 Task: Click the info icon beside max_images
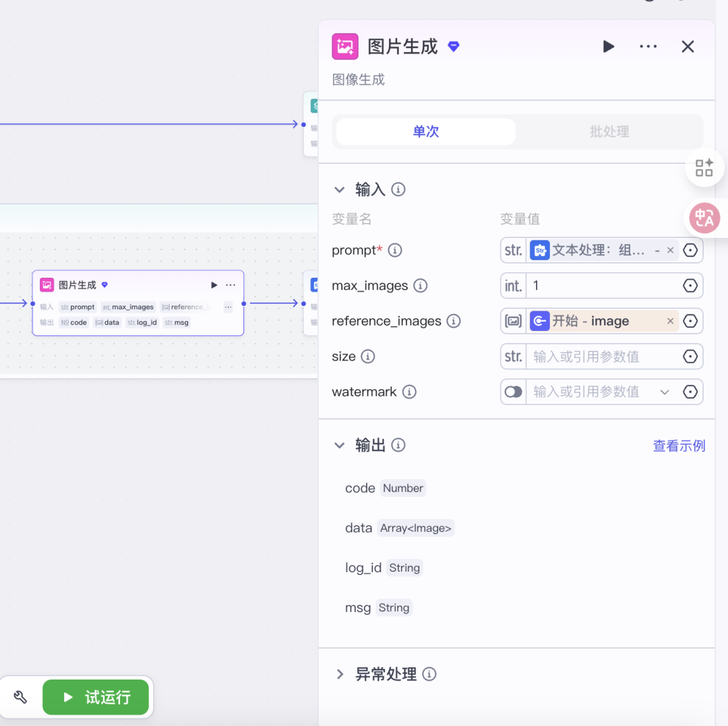pos(421,286)
